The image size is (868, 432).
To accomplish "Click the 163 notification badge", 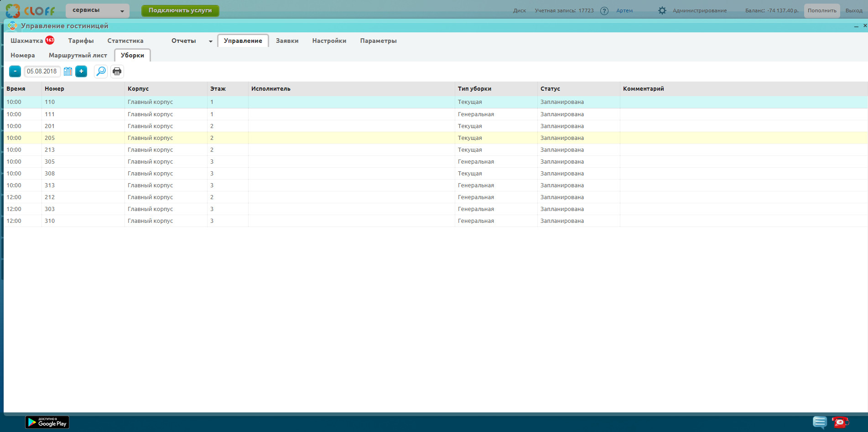I will 50,40.
